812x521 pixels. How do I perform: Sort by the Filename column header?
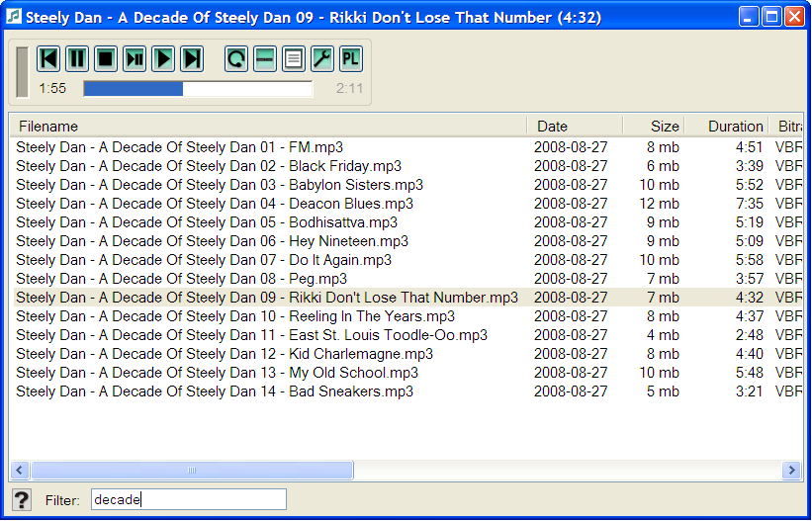268,127
